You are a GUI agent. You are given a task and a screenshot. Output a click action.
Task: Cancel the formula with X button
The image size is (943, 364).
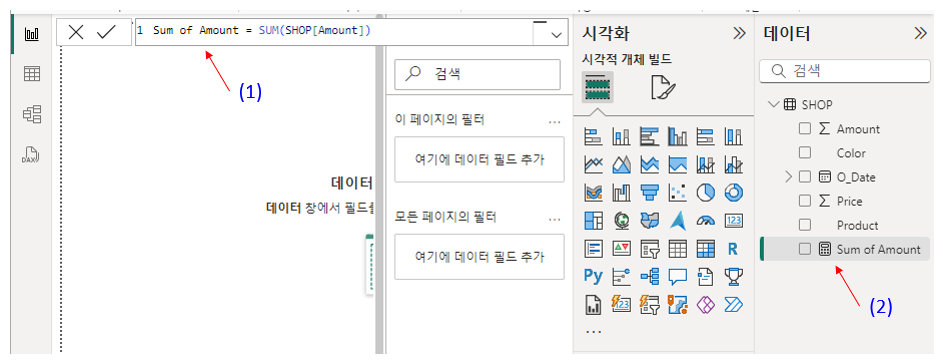click(76, 32)
